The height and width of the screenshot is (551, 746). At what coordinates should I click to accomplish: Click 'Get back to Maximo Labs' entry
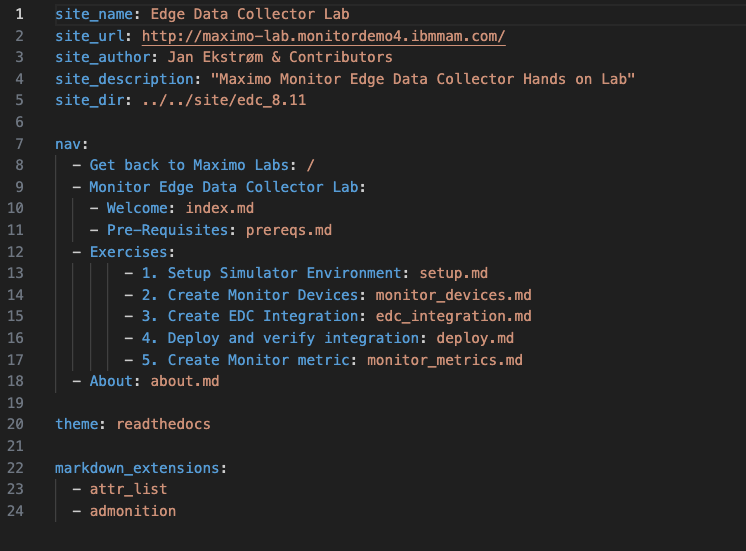[x=189, y=165]
